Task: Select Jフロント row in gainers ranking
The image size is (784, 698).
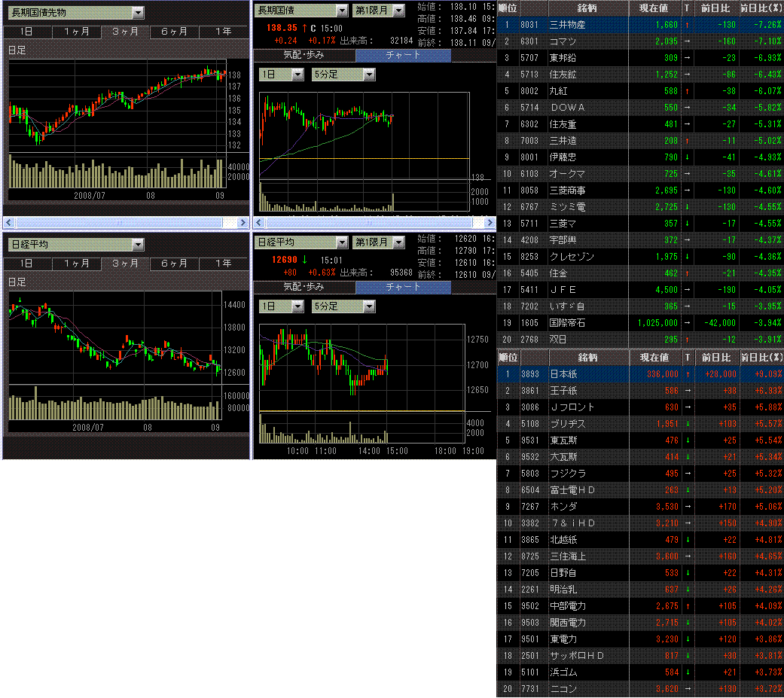Action: click(640, 407)
